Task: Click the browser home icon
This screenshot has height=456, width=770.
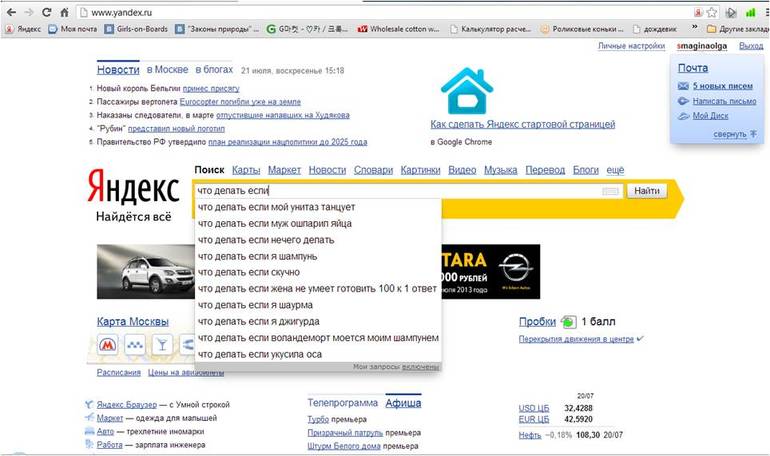Action: (63, 12)
